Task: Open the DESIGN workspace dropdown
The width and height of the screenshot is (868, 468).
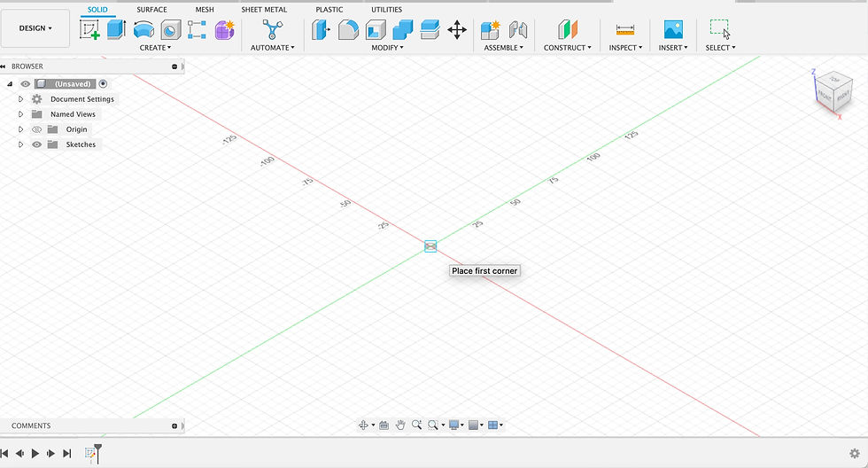Action: pos(35,28)
